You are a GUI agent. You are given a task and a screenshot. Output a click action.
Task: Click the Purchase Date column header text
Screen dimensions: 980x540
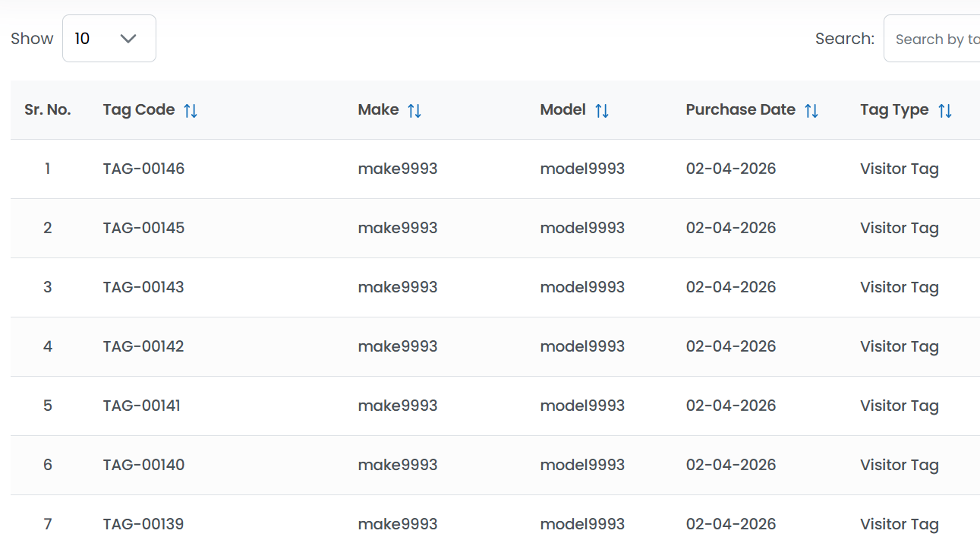click(740, 110)
